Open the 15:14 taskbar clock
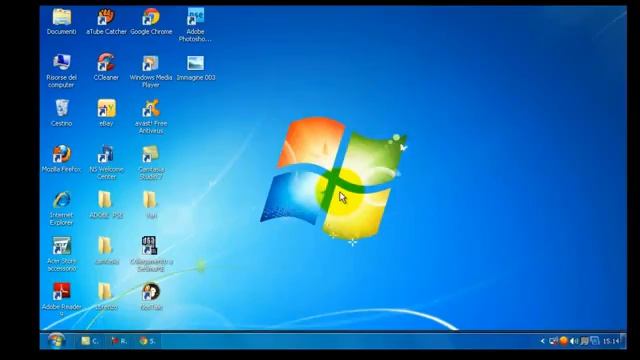The width and height of the screenshot is (640, 360). (x=611, y=341)
